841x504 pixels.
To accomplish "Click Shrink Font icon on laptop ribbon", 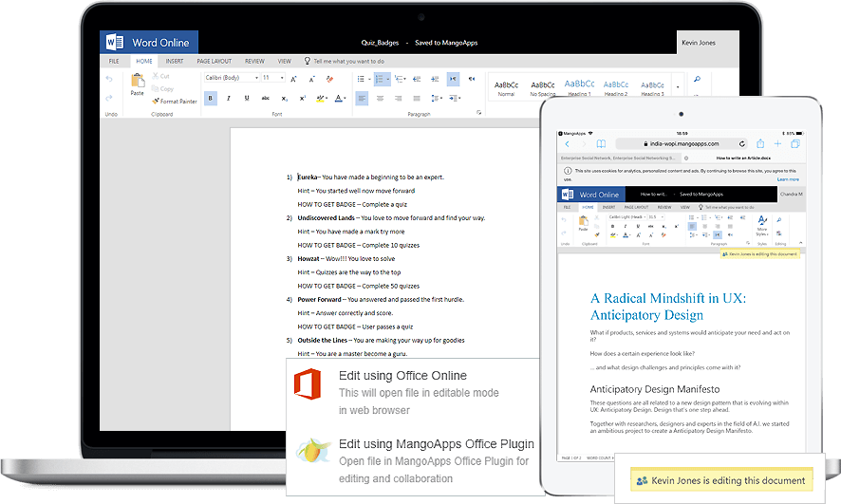I will 311,79.
